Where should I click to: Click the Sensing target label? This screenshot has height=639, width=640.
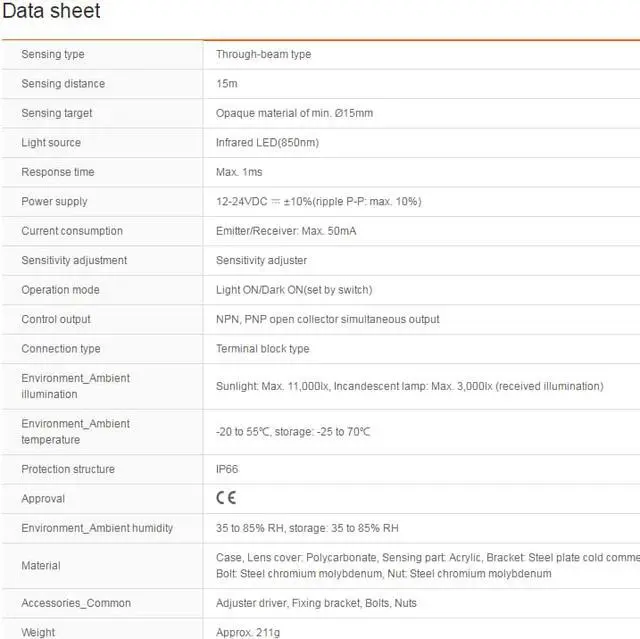(x=57, y=113)
